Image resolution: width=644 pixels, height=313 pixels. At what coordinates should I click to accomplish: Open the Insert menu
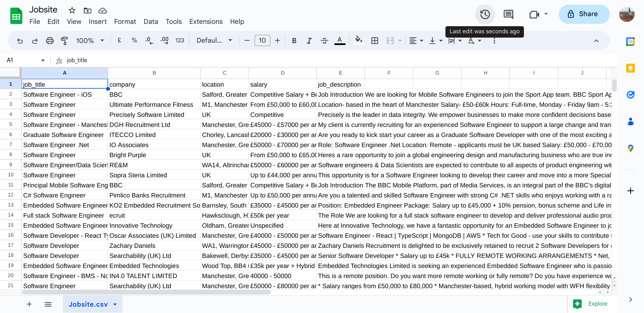point(98,21)
